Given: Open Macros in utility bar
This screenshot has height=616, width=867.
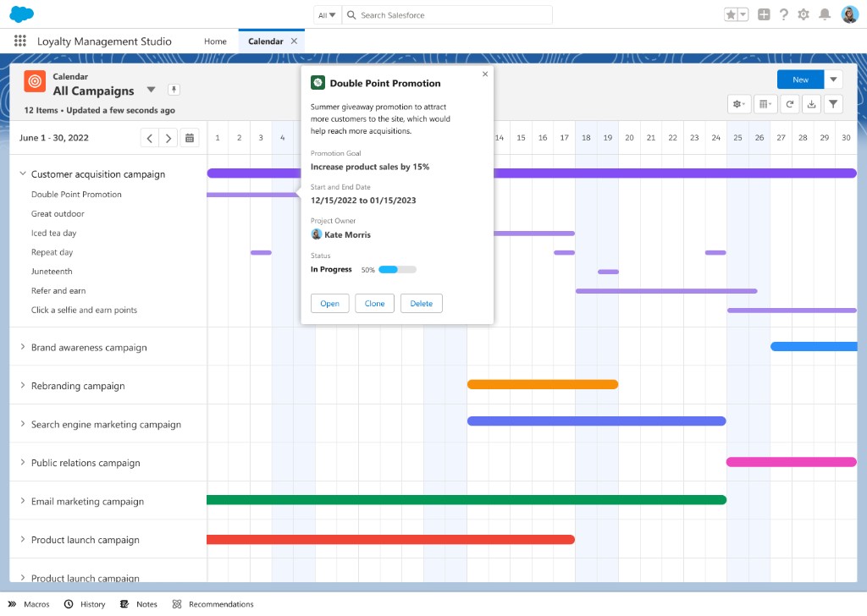Looking at the screenshot, I should pos(29,604).
